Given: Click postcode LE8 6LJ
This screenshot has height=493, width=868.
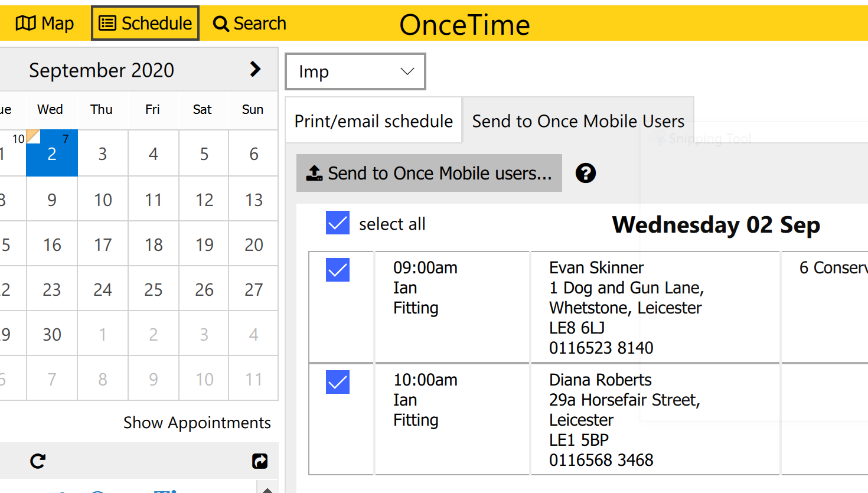Looking at the screenshot, I should point(577,328).
